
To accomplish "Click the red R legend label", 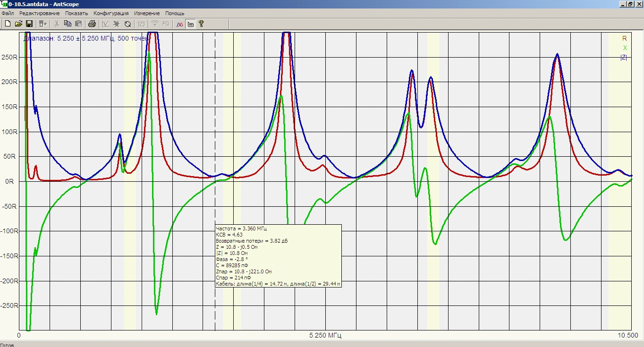I will pyautogui.click(x=624, y=38).
